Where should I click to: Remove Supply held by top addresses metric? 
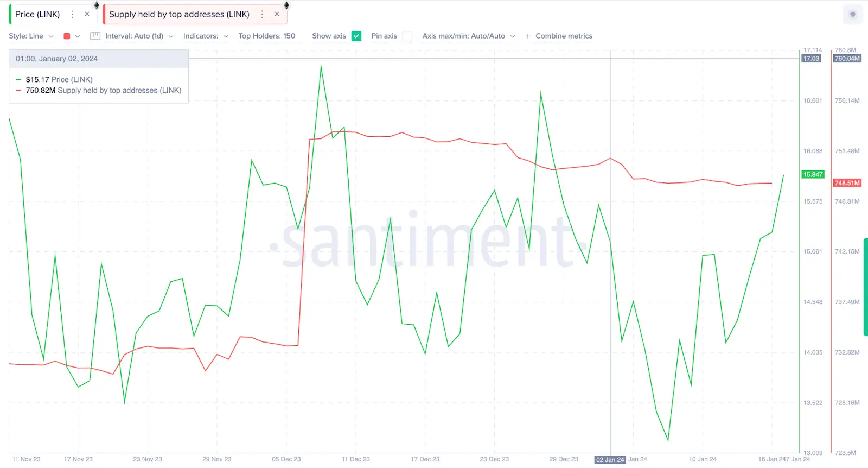coord(277,14)
